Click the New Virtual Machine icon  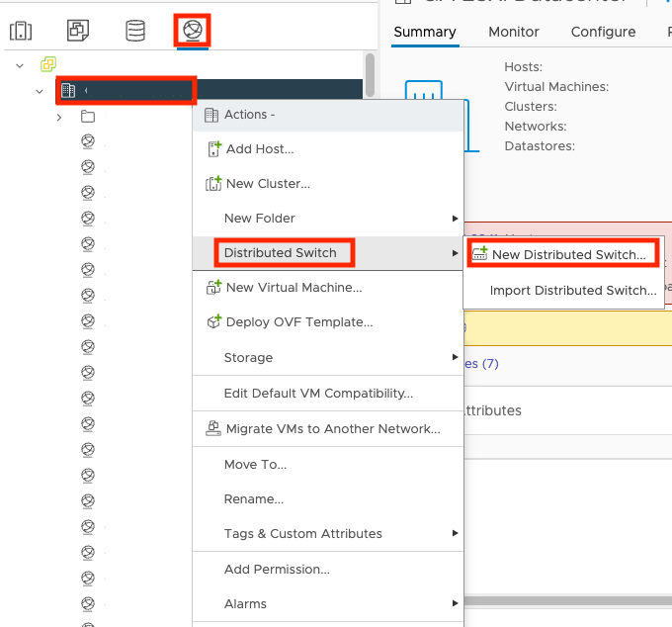click(212, 288)
